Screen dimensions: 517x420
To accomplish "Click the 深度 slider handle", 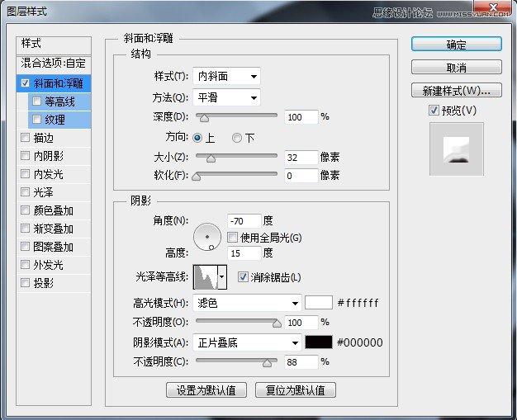I will click(x=205, y=118).
